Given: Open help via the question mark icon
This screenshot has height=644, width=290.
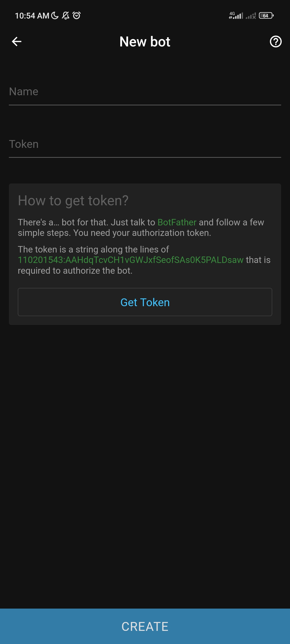Looking at the screenshot, I should coord(275,42).
